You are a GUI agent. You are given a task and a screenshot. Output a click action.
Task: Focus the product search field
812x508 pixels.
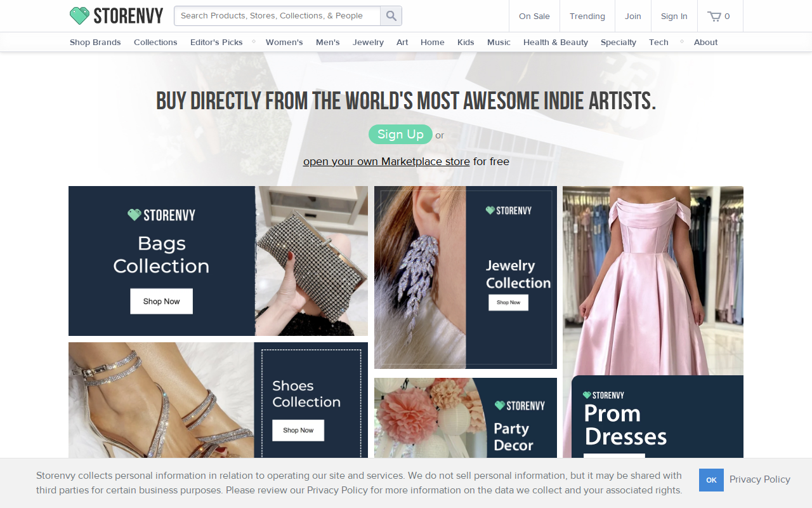coord(277,16)
